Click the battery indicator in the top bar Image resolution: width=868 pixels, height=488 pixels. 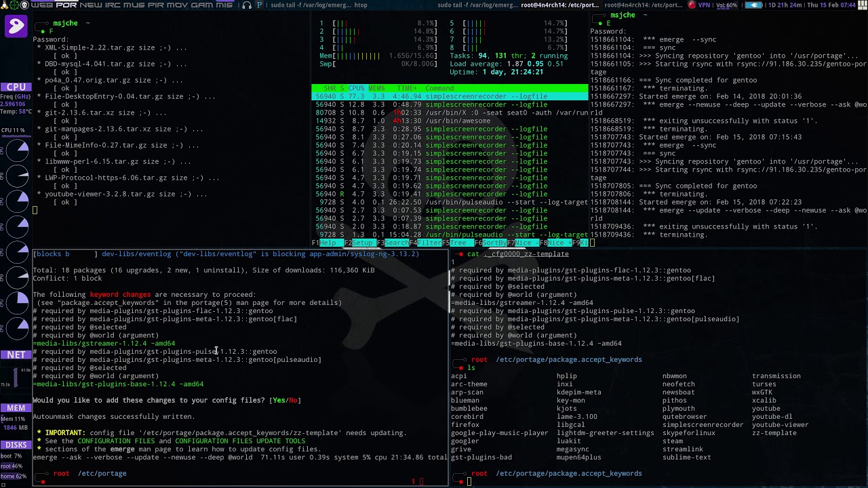pos(753,5)
